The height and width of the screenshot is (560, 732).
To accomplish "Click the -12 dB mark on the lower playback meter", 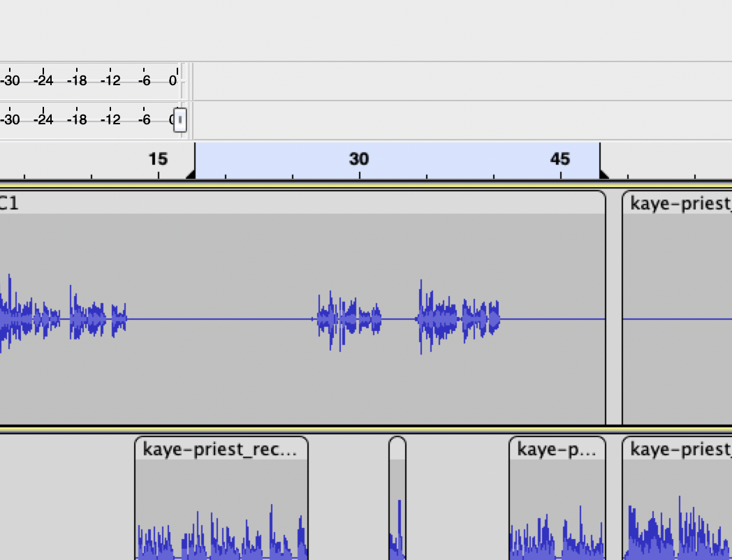I will tap(110, 120).
